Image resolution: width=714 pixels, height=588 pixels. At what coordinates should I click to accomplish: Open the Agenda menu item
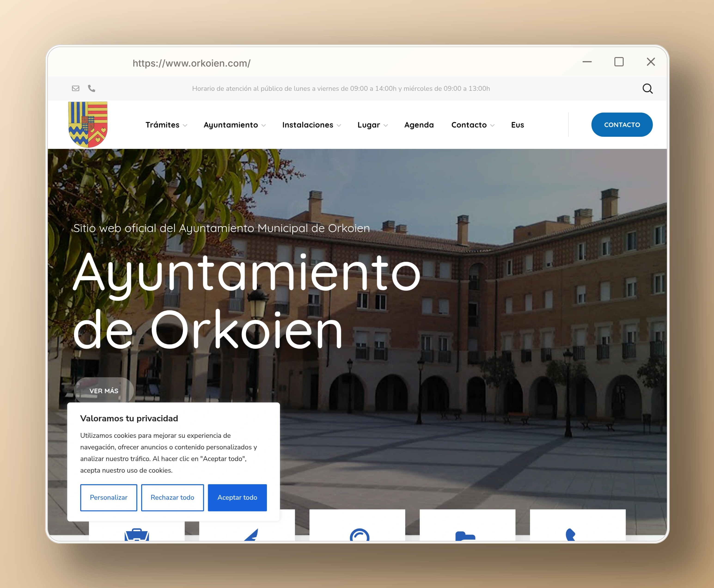click(x=419, y=125)
